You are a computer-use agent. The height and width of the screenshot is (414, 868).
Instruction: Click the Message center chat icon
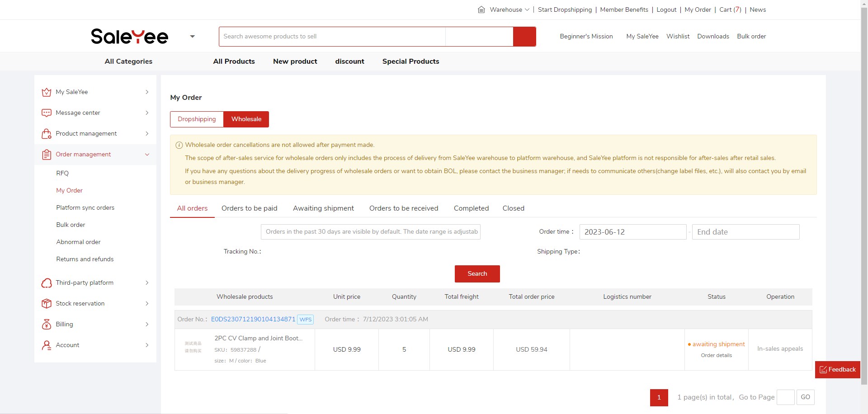pos(46,113)
